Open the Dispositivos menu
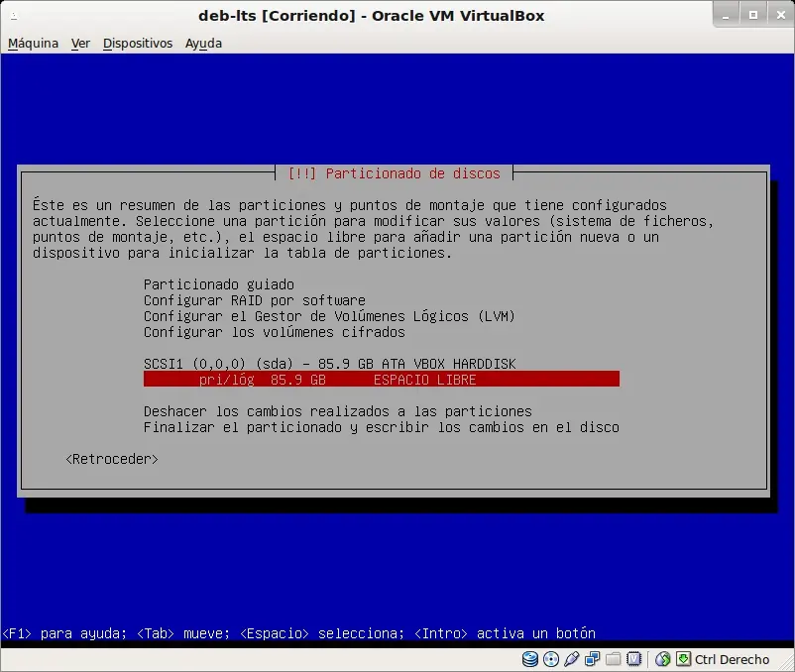 138,43
